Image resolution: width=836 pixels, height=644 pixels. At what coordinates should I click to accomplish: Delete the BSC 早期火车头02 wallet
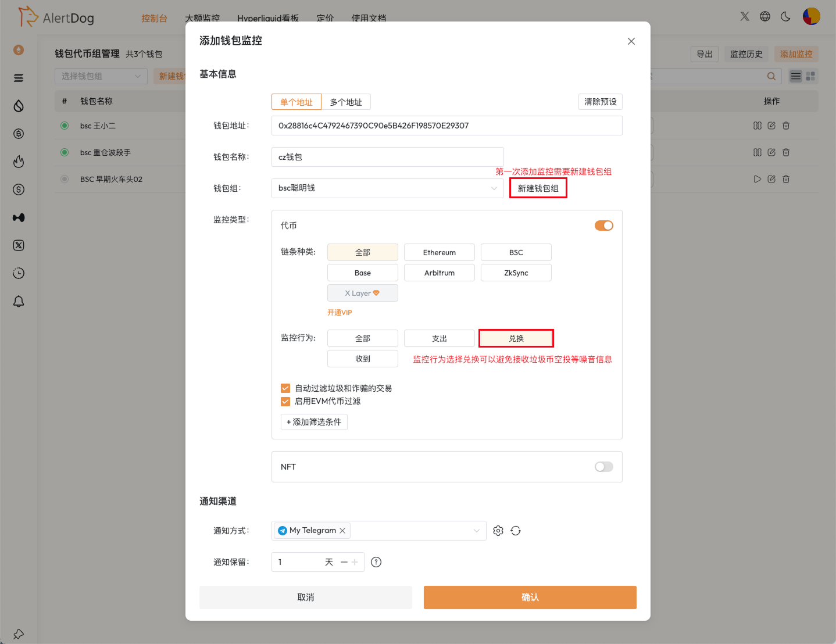point(786,179)
